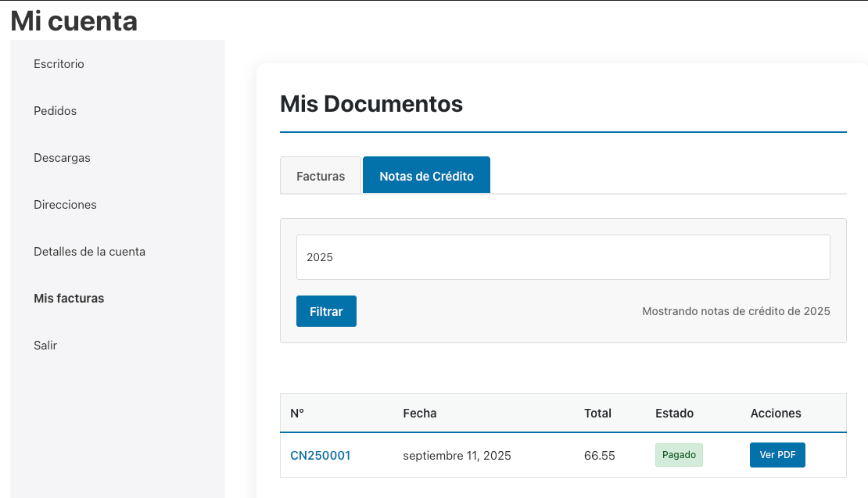Click the Acciones column header

coord(775,414)
